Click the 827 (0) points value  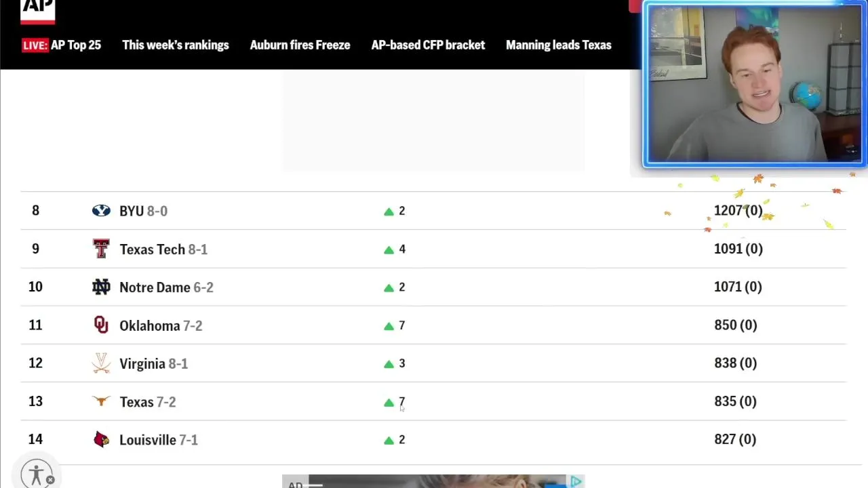735,439
